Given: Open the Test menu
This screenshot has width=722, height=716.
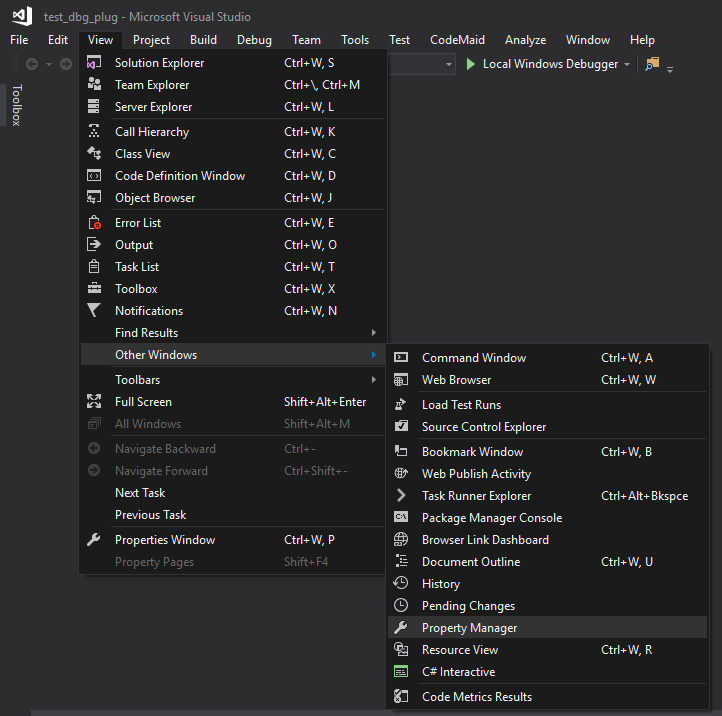Looking at the screenshot, I should point(399,40).
